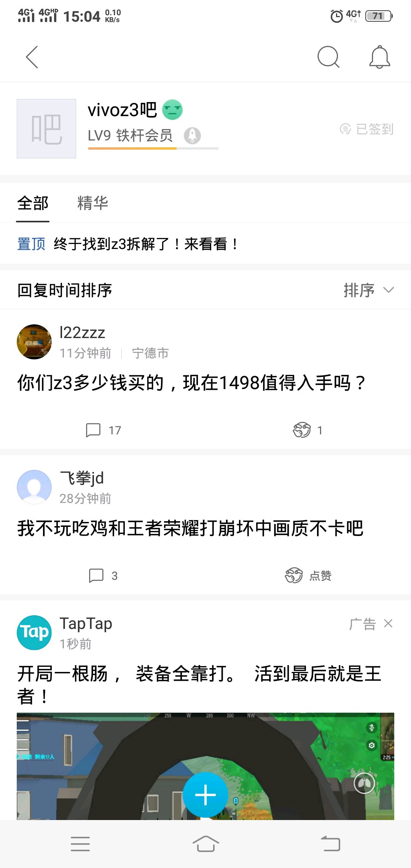This screenshot has height=868, width=411.
Task: Like 飞拳jd's post with 点赞
Action: click(308, 576)
